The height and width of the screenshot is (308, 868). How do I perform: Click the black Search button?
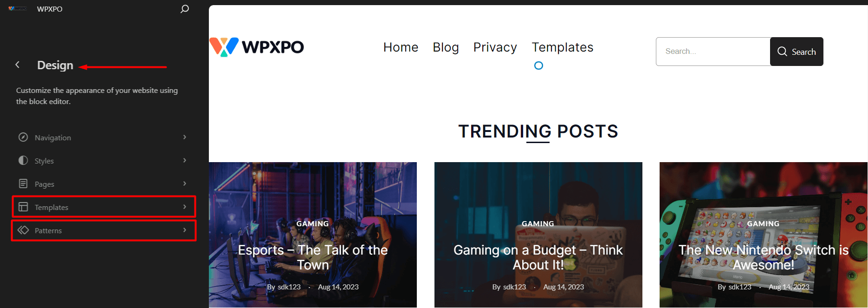797,52
